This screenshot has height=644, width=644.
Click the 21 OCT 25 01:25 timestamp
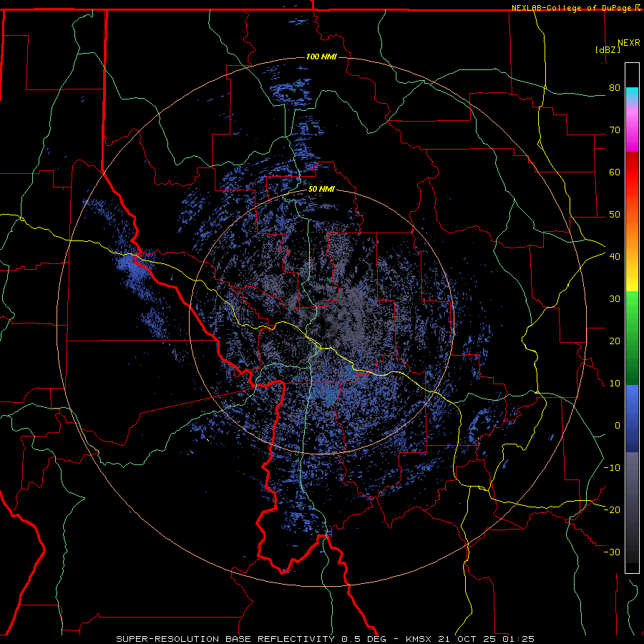pyautogui.click(x=487, y=639)
